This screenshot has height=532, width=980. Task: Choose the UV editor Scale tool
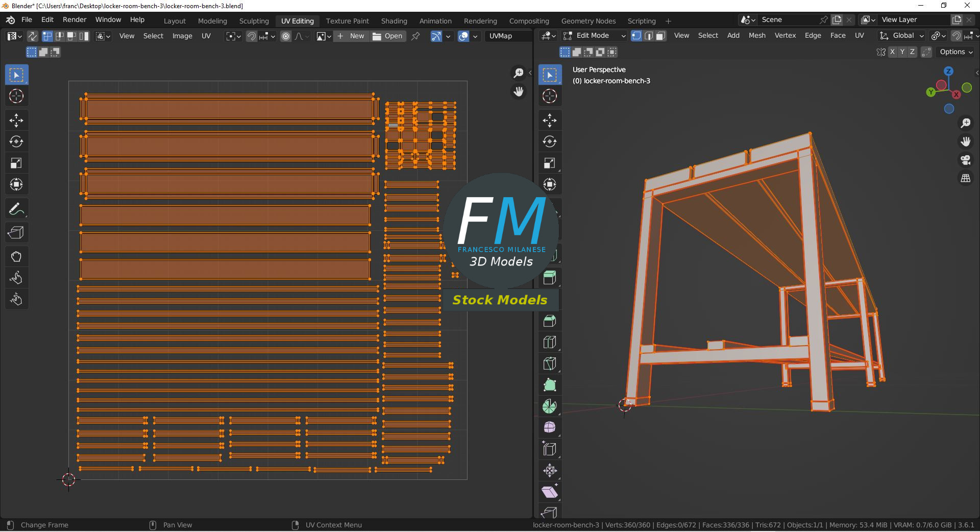pyautogui.click(x=16, y=163)
